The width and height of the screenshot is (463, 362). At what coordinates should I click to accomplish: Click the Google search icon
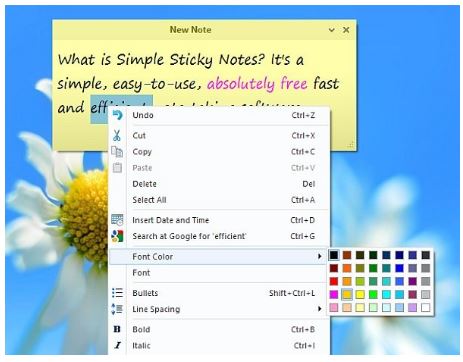(x=117, y=236)
